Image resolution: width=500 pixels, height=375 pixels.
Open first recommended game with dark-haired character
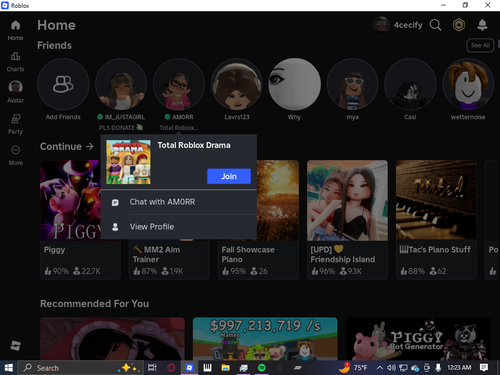tap(112, 339)
